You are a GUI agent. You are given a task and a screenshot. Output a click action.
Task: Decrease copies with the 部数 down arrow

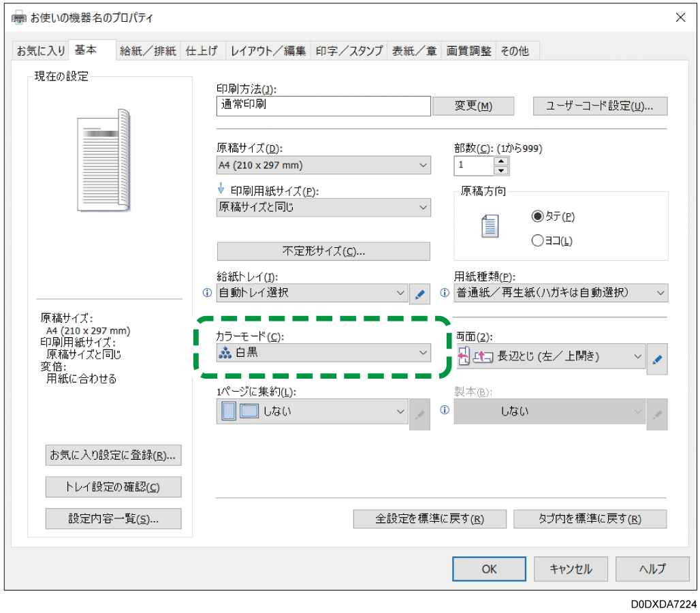point(502,170)
